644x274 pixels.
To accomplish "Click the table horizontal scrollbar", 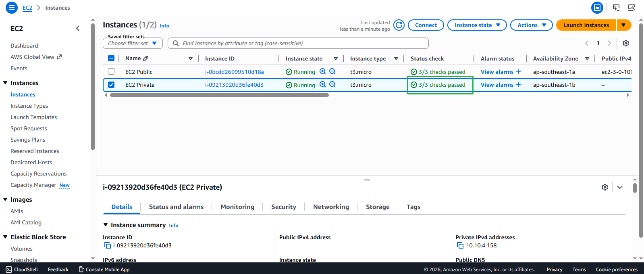I will (219, 95).
